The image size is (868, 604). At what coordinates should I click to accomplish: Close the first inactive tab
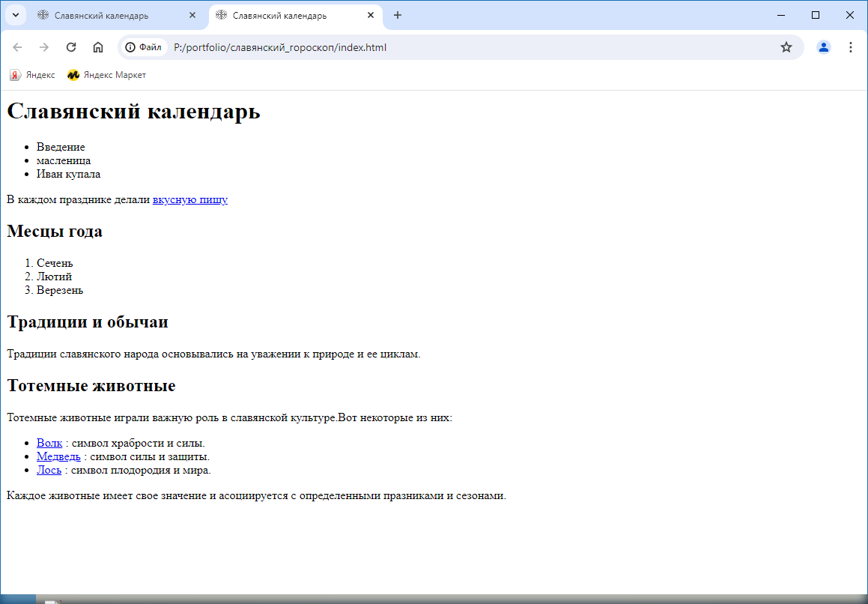192,16
